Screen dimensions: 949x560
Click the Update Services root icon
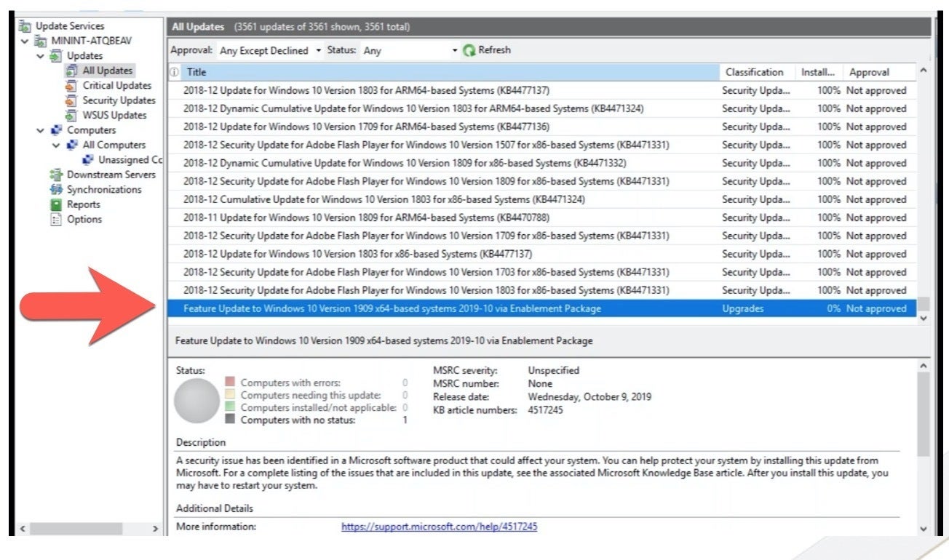point(25,26)
